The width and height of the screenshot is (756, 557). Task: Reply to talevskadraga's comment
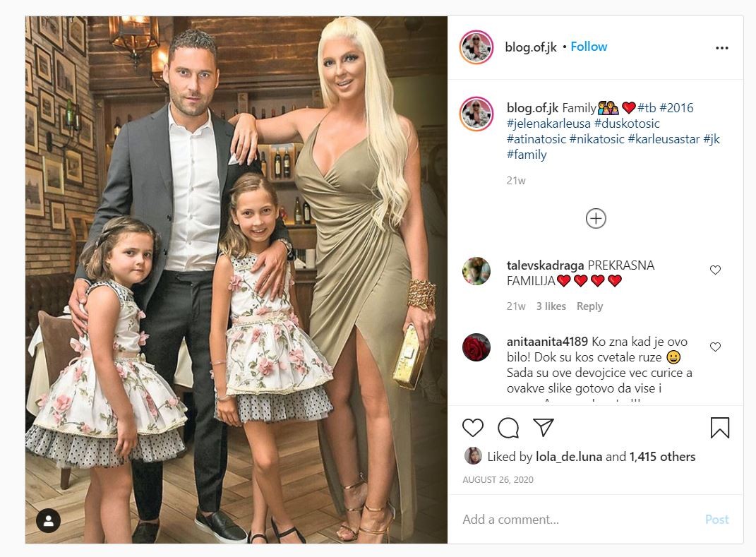[x=589, y=306]
